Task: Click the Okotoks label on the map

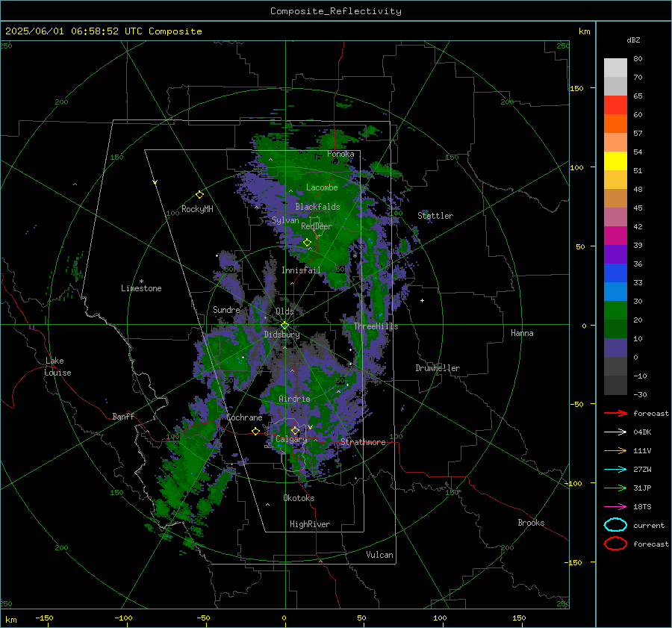Action: [299, 498]
